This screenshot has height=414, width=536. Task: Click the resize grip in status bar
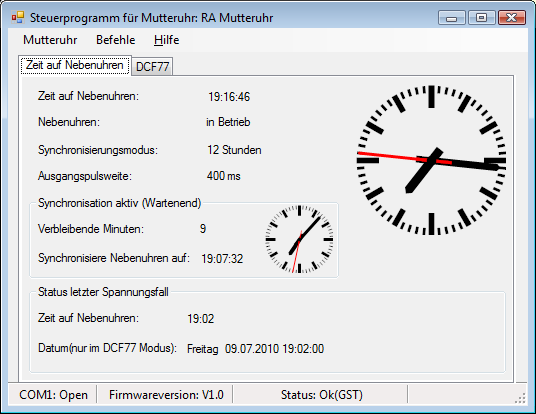click(x=520, y=398)
